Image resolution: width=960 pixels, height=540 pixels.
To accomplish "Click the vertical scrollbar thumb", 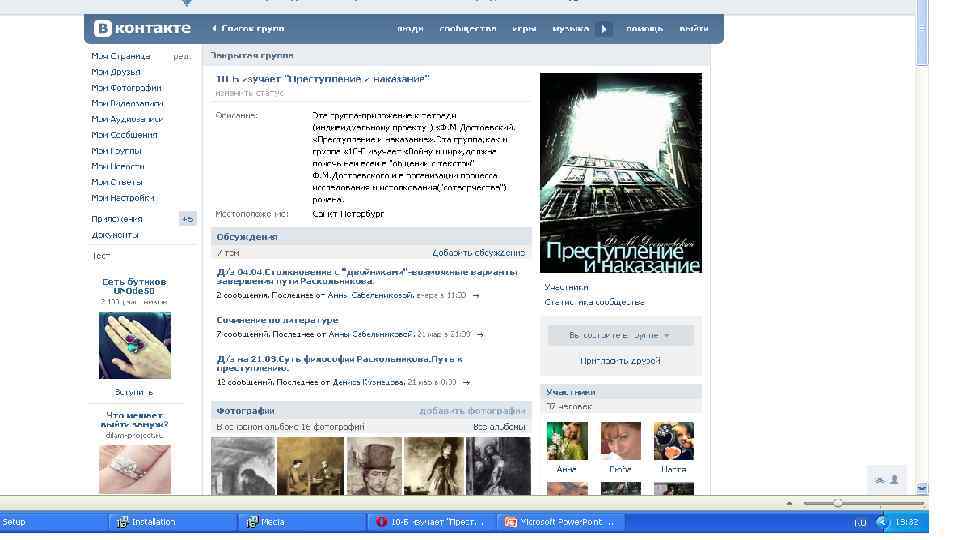I will pyautogui.click(x=922, y=34).
